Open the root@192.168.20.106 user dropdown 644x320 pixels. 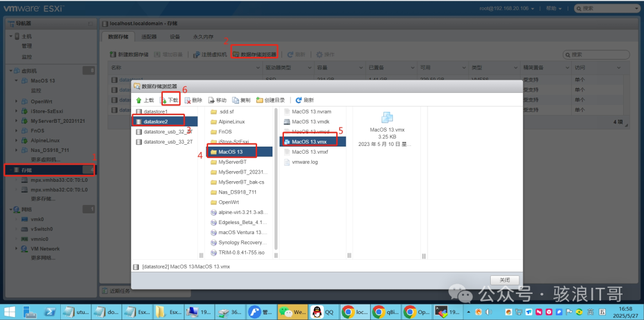507,8
